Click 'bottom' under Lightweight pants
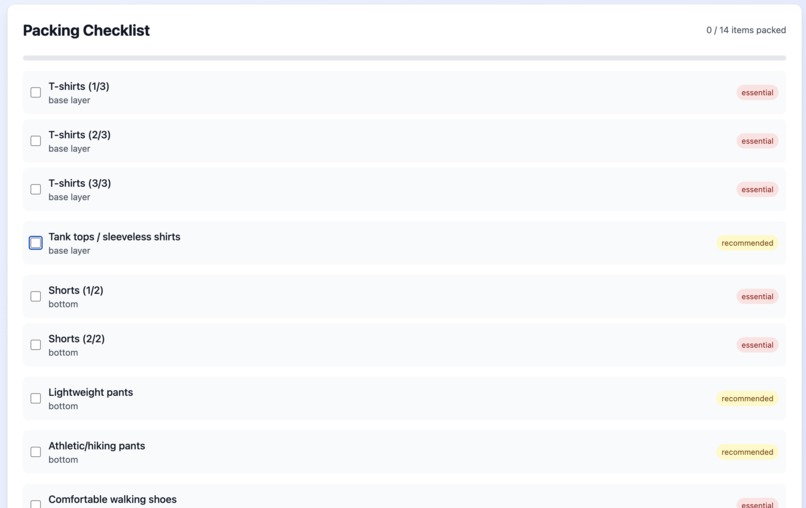806x508 pixels. (x=63, y=406)
